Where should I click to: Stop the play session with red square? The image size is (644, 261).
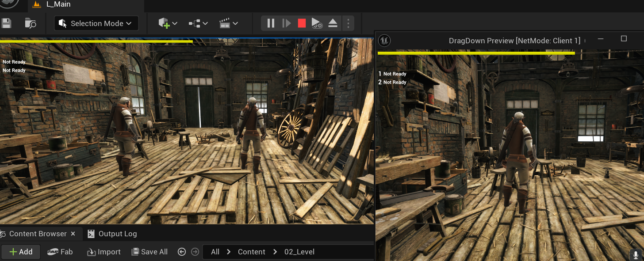[x=302, y=23]
